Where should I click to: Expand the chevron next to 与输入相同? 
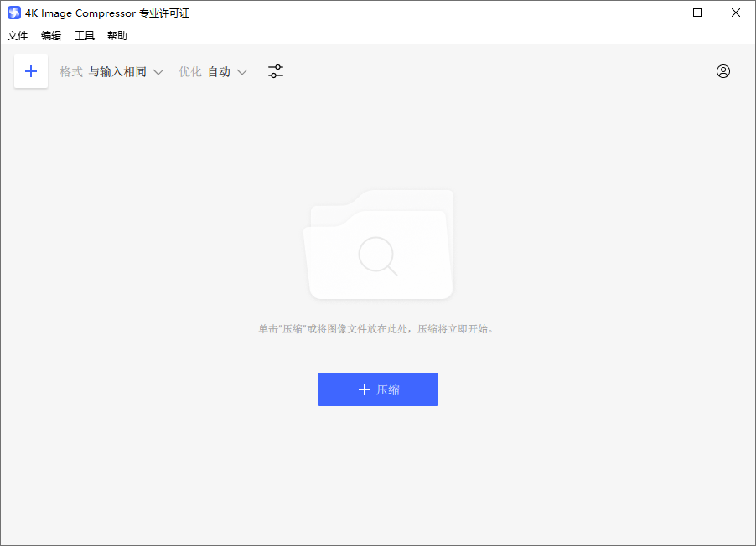[158, 72]
